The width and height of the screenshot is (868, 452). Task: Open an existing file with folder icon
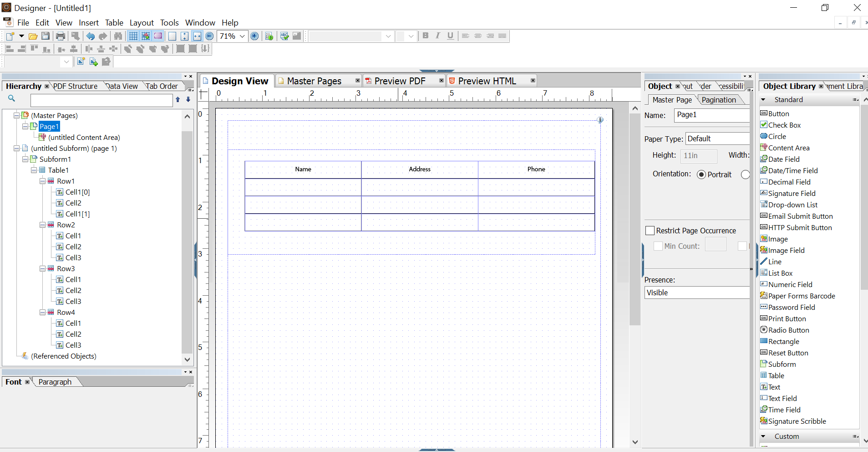(33, 36)
